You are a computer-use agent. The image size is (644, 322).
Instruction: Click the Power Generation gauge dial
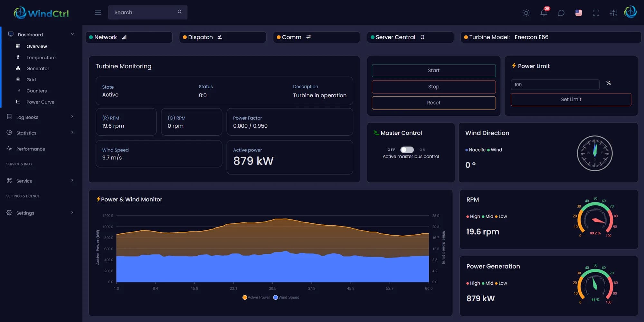595,285
